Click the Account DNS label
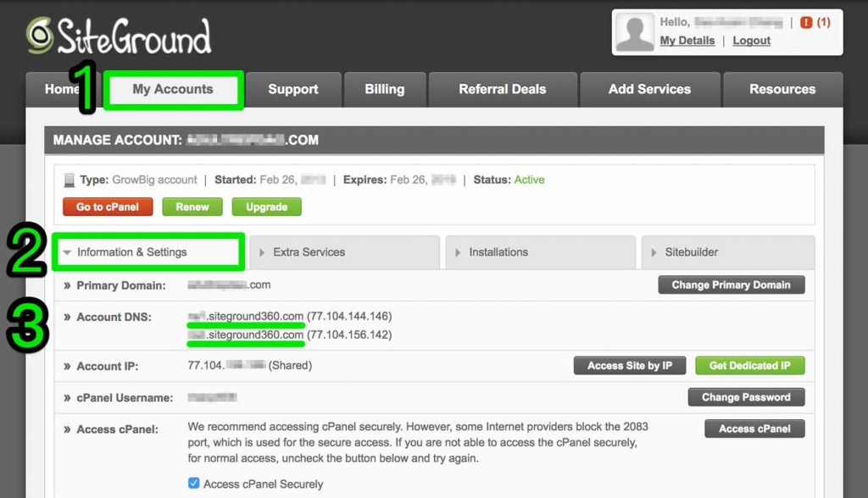The height and width of the screenshot is (498, 868). click(114, 317)
